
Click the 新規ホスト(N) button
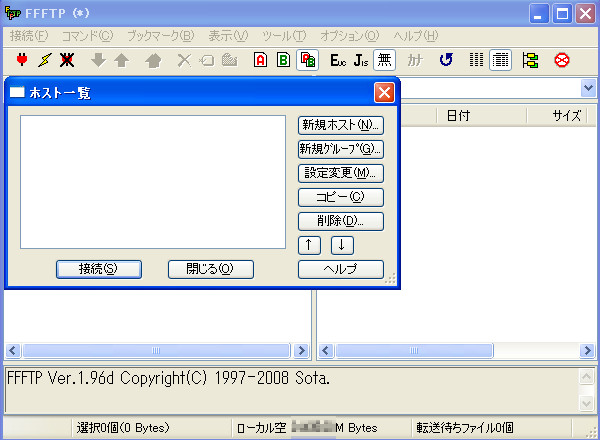[341, 125]
